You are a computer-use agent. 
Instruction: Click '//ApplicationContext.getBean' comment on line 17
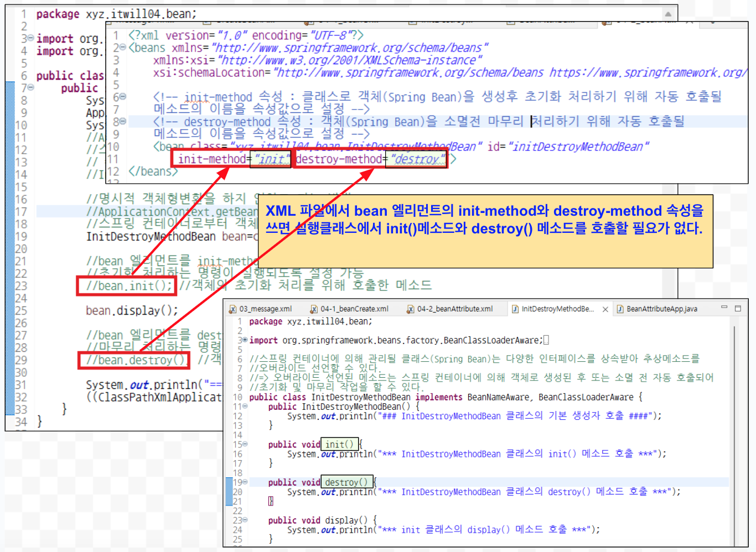pyautogui.click(x=172, y=212)
